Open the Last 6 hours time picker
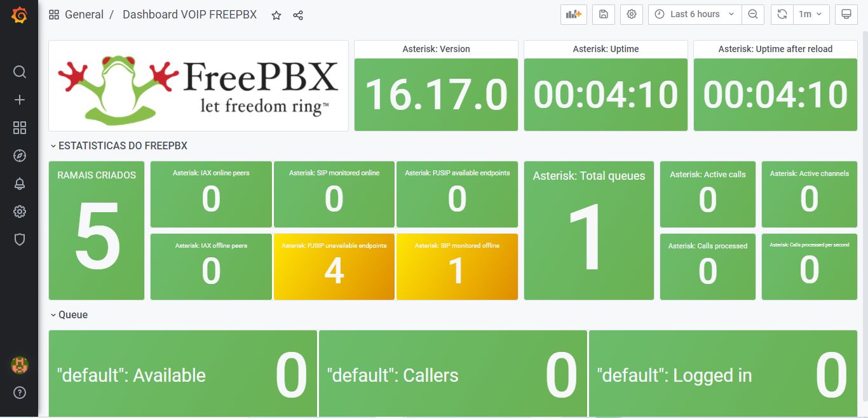Image resolution: width=868 pixels, height=418 pixels. (x=695, y=14)
